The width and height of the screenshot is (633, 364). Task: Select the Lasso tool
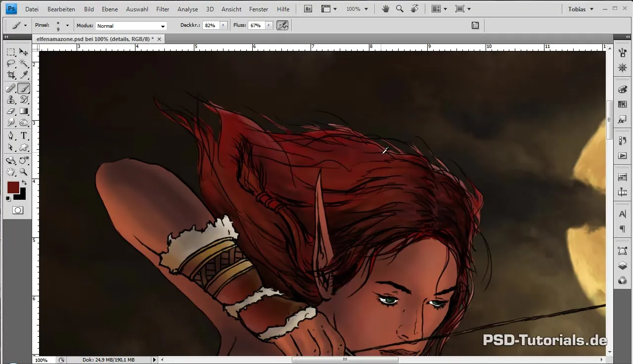click(x=11, y=64)
